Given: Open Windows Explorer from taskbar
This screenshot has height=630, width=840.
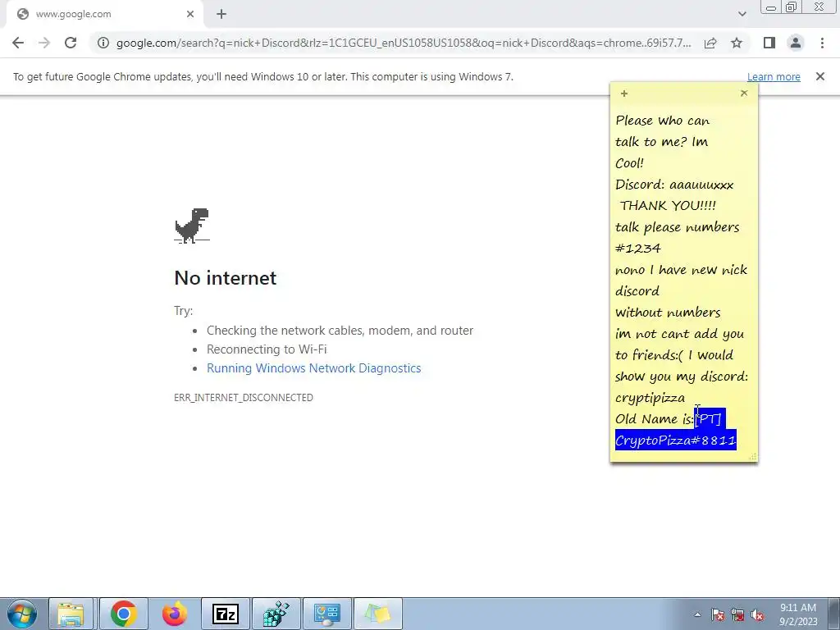Looking at the screenshot, I should [71, 614].
